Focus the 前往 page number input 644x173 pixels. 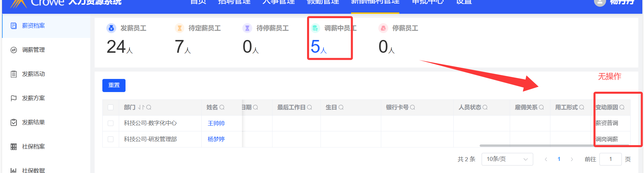610,159
